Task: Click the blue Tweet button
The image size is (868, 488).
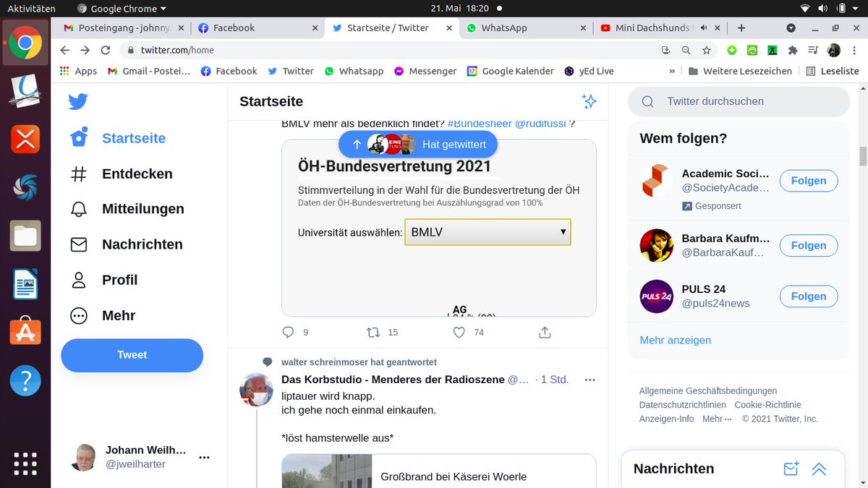Action: [132, 355]
